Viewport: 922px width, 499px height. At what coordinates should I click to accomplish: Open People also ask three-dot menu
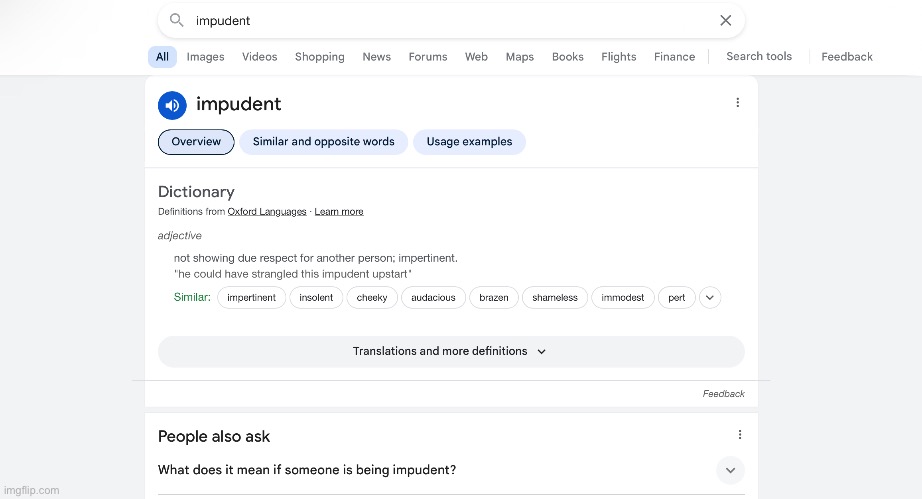click(x=740, y=435)
